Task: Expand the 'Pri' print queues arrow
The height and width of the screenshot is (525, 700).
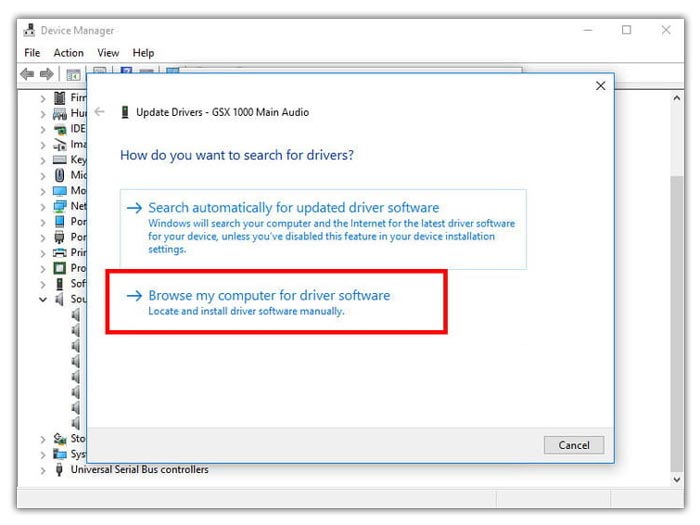Action: (x=43, y=254)
